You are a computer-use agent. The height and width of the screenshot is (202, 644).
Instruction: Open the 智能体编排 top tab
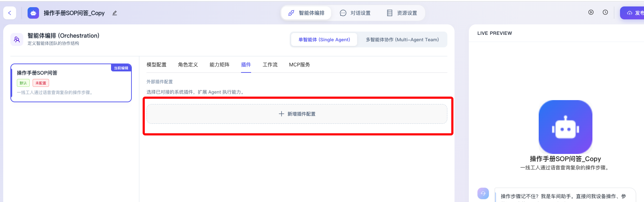pyautogui.click(x=307, y=13)
